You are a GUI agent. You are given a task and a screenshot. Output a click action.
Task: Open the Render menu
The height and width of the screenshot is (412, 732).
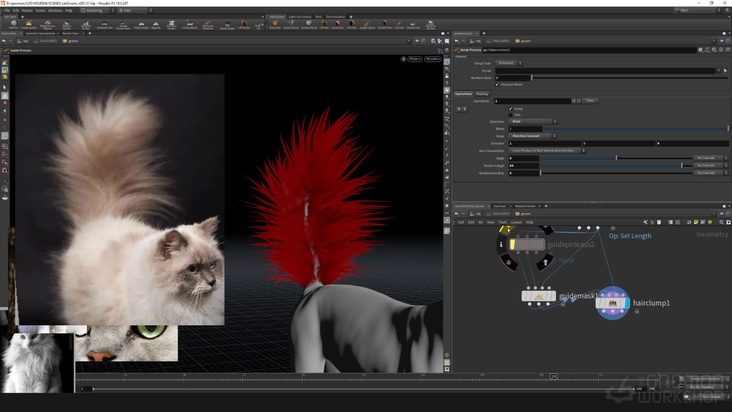(x=27, y=10)
